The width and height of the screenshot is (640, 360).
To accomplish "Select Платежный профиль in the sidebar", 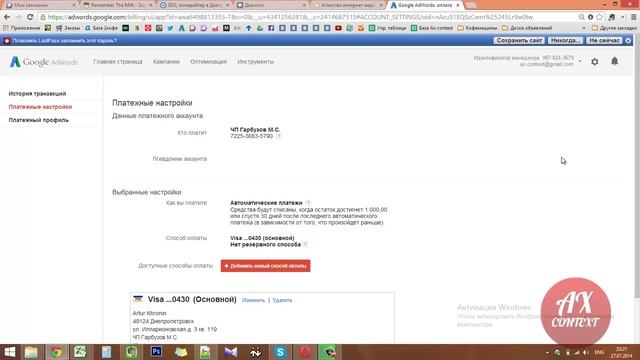I will (39, 120).
